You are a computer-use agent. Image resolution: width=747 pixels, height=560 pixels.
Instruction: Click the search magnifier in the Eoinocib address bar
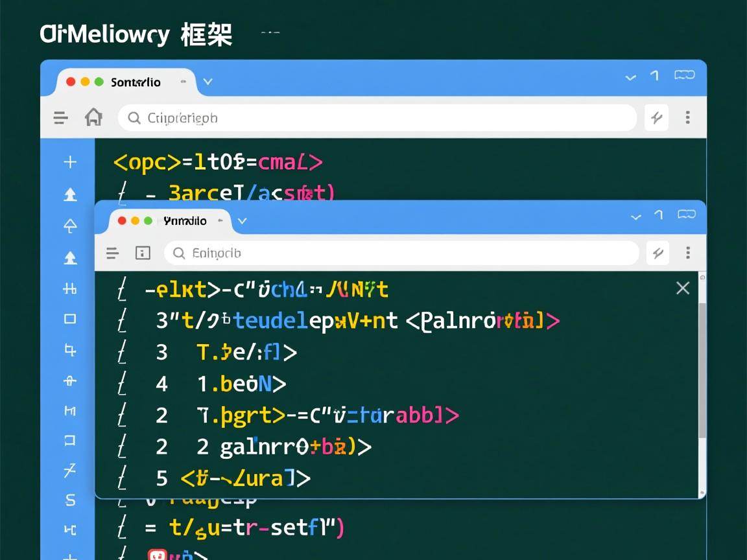178,253
